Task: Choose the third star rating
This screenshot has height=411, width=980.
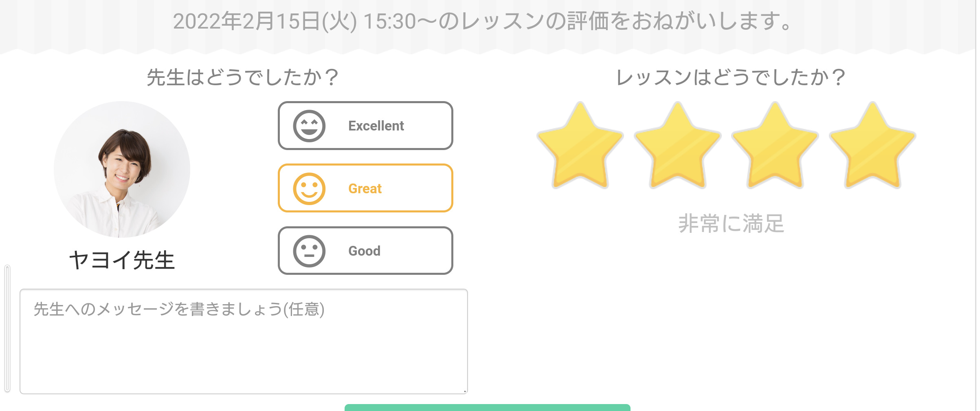Action: click(x=775, y=148)
